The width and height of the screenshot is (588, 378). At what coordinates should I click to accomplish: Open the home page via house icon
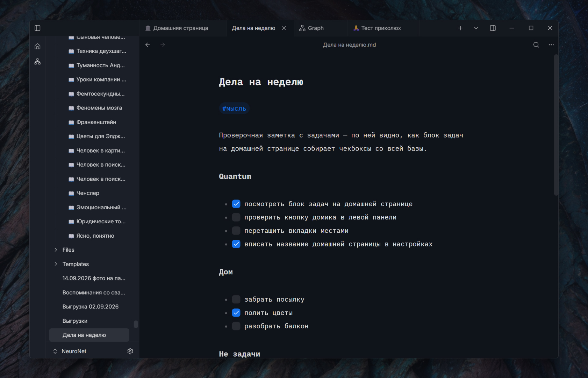(x=37, y=46)
